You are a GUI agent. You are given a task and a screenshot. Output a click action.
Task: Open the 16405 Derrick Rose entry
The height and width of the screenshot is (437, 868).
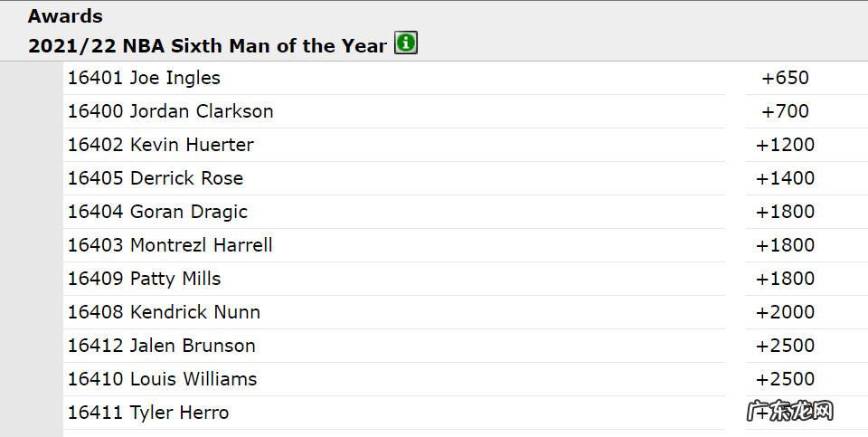click(155, 178)
